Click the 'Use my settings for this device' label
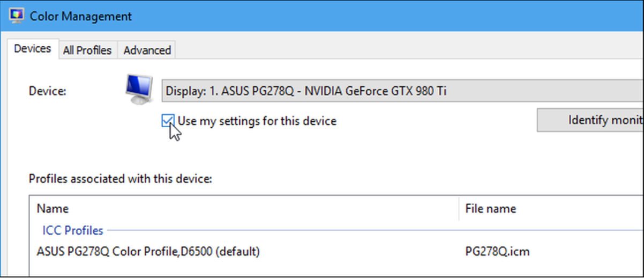This screenshot has height=278, width=644. (257, 121)
